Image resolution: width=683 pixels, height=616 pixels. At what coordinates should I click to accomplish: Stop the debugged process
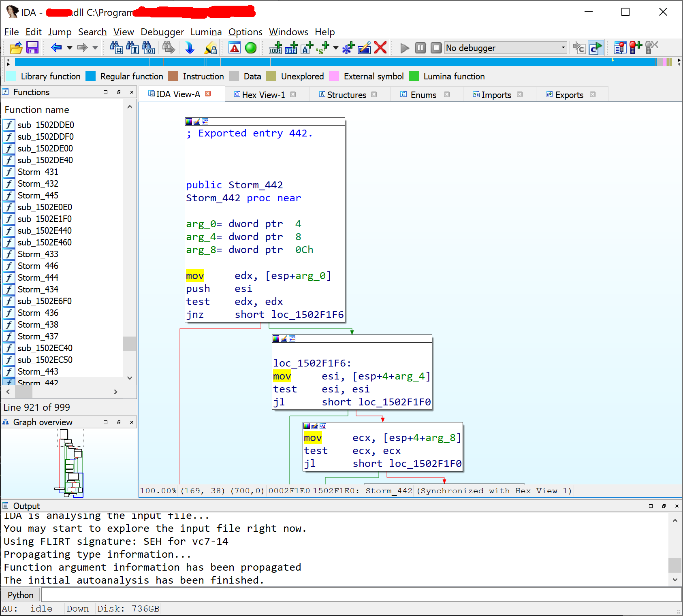tap(436, 48)
